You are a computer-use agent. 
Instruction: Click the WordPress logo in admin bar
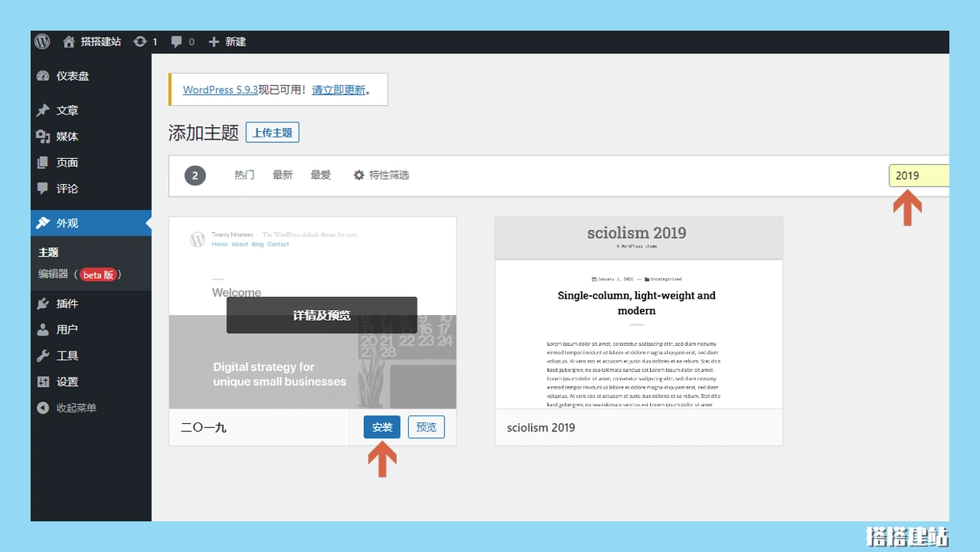click(x=43, y=42)
